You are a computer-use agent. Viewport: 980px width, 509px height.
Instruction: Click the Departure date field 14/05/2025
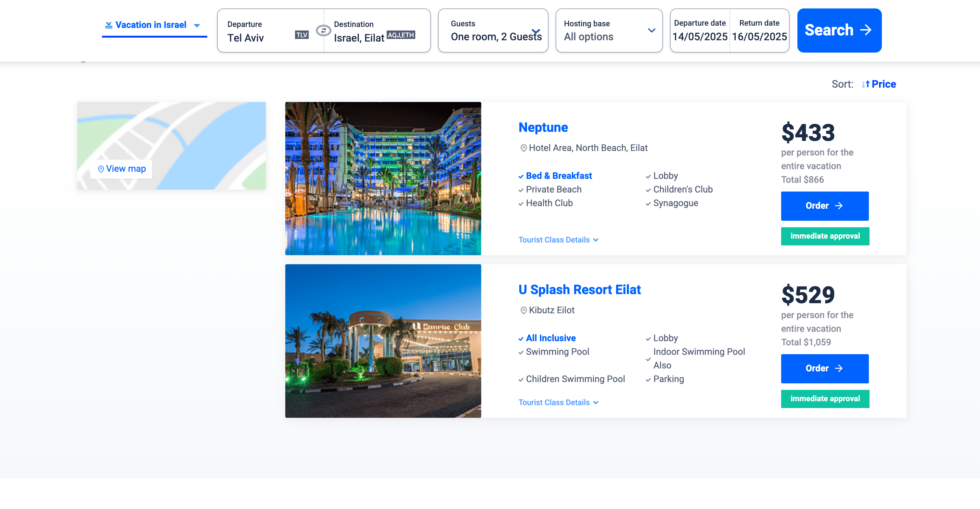700,31
